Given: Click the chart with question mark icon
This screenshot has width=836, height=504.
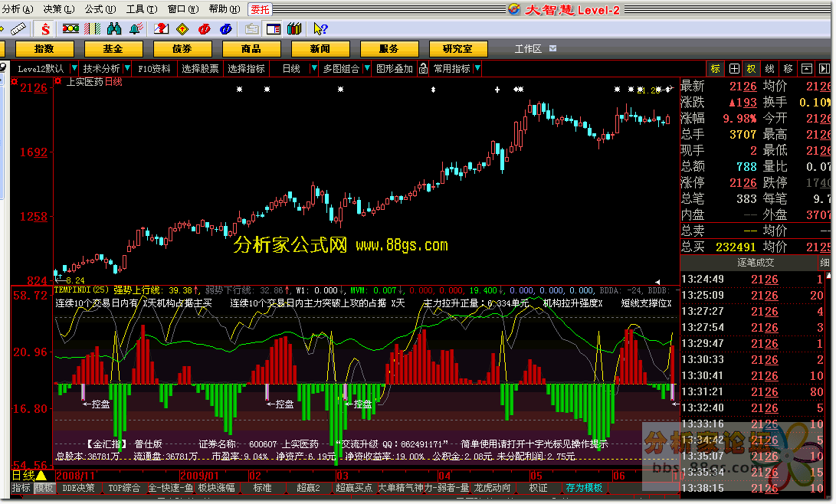Looking at the screenshot, I should (161, 29).
